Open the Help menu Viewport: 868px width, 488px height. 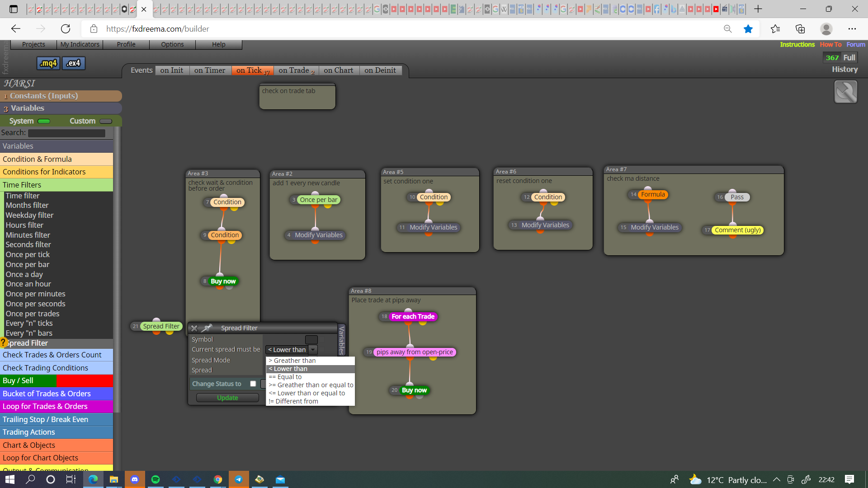pos(219,44)
